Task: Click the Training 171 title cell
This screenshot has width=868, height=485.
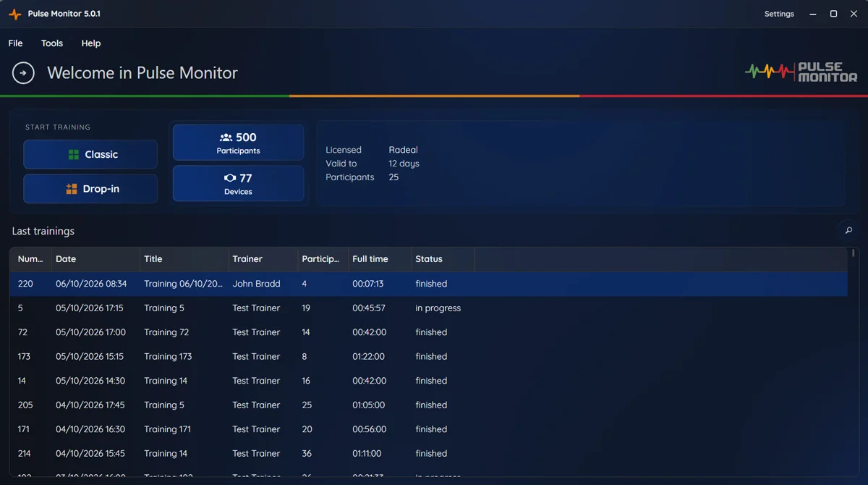Action: click(168, 429)
